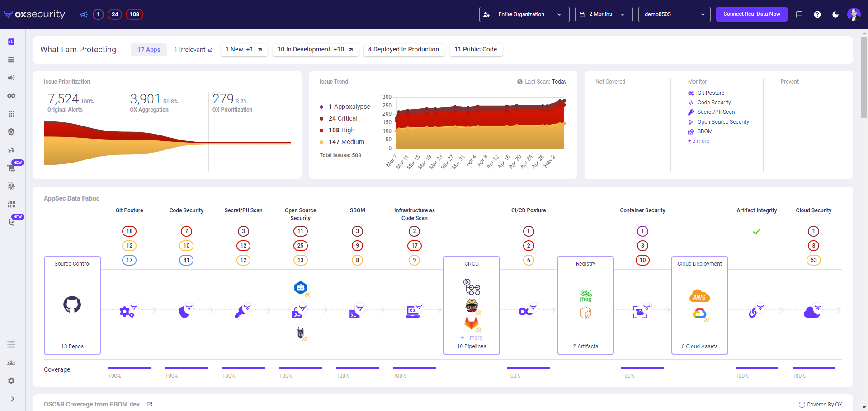Click the GitHub icon under Source Control

72,304
